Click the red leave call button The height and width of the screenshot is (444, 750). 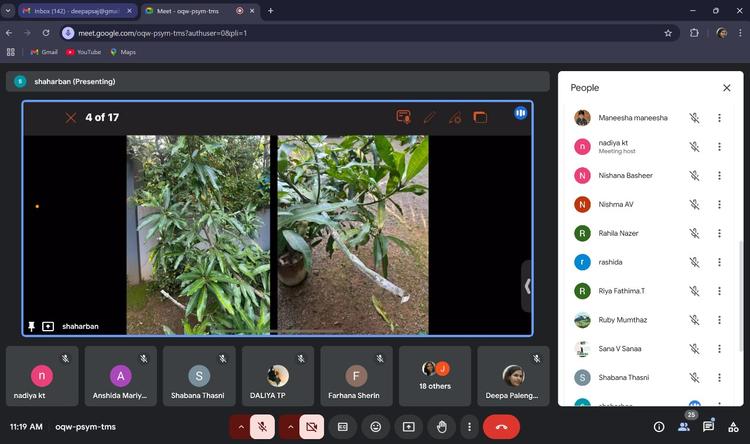pyautogui.click(x=501, y=426)
